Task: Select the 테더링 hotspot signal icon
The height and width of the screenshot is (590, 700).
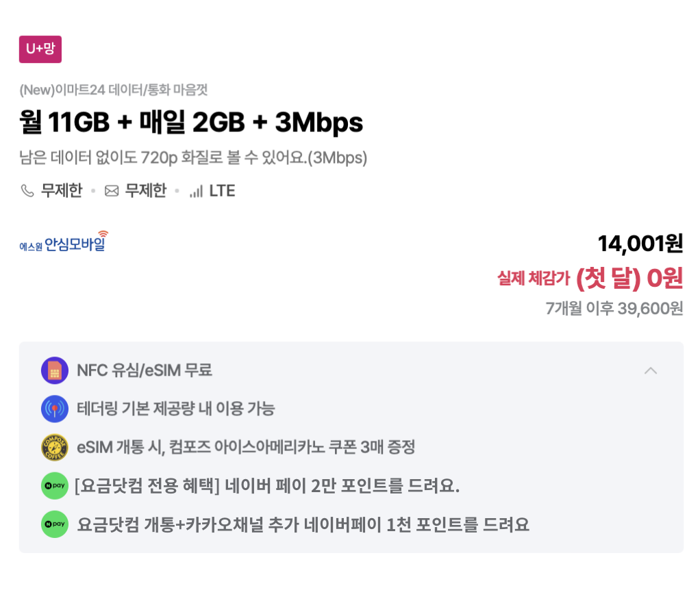Action: (54, 409)
